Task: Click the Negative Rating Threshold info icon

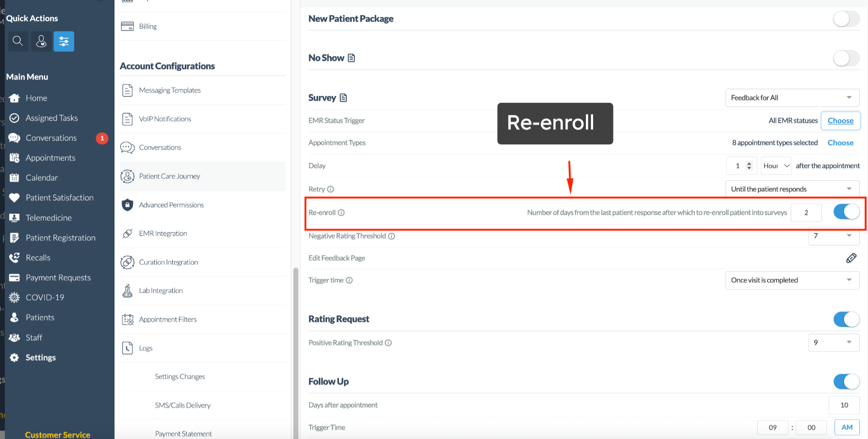Action: coord(392,236)
